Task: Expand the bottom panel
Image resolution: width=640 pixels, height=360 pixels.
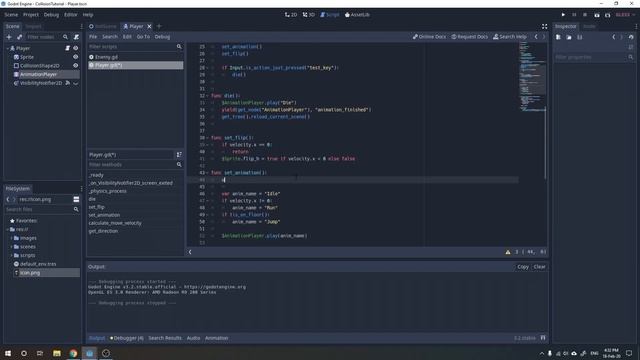Action: click(x=543, y=338)
